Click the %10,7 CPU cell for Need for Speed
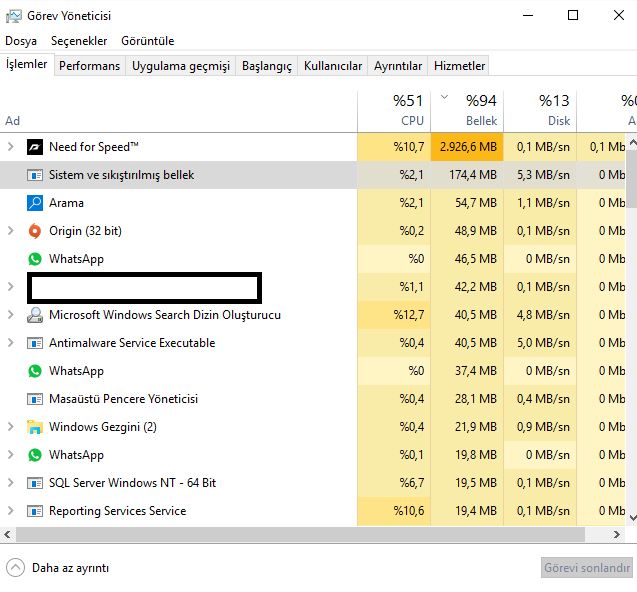The image size is (637, 592). tap(394, 147)
